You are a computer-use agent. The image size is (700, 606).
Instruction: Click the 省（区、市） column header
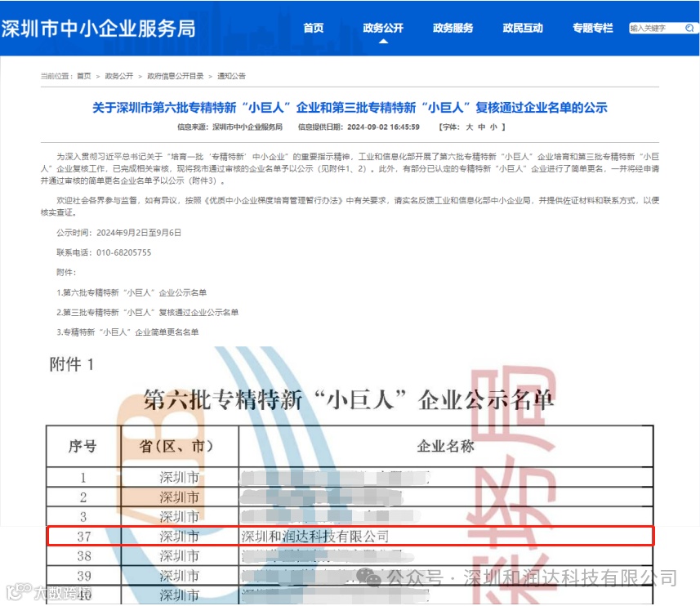pos(180,446)
